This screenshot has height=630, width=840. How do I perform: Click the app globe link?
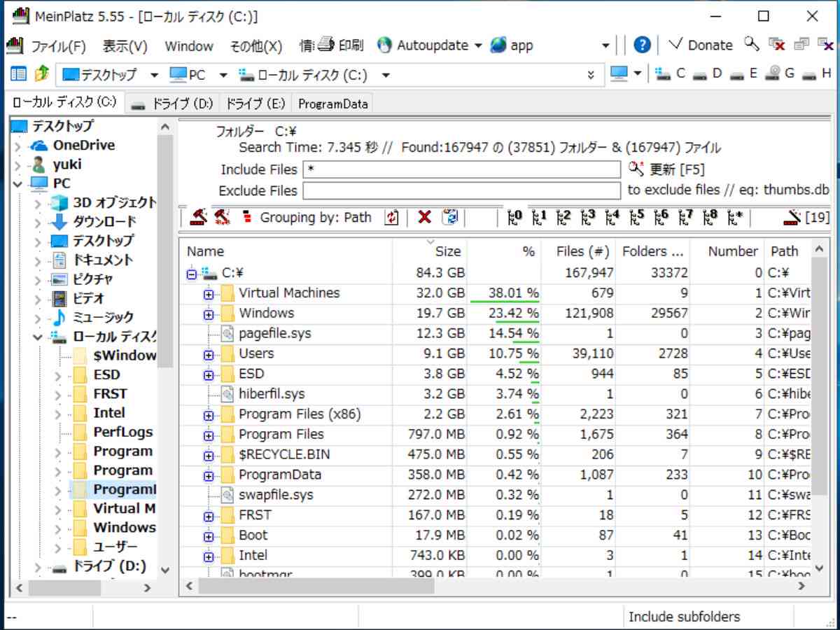pyautogui.click(x=512, y=45)
